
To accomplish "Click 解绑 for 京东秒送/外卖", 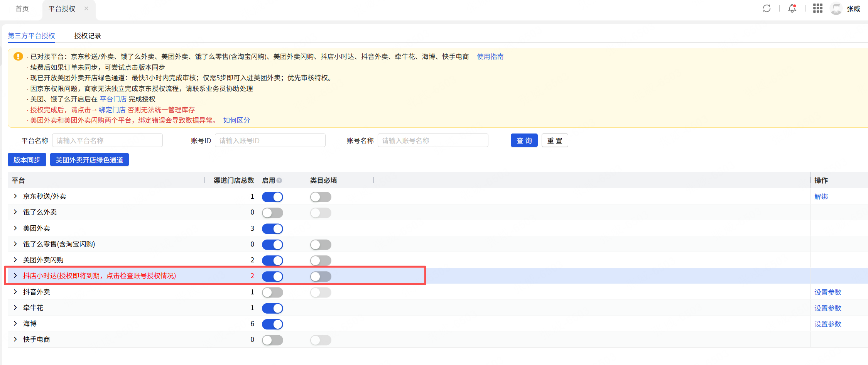I will pos(821,197).
